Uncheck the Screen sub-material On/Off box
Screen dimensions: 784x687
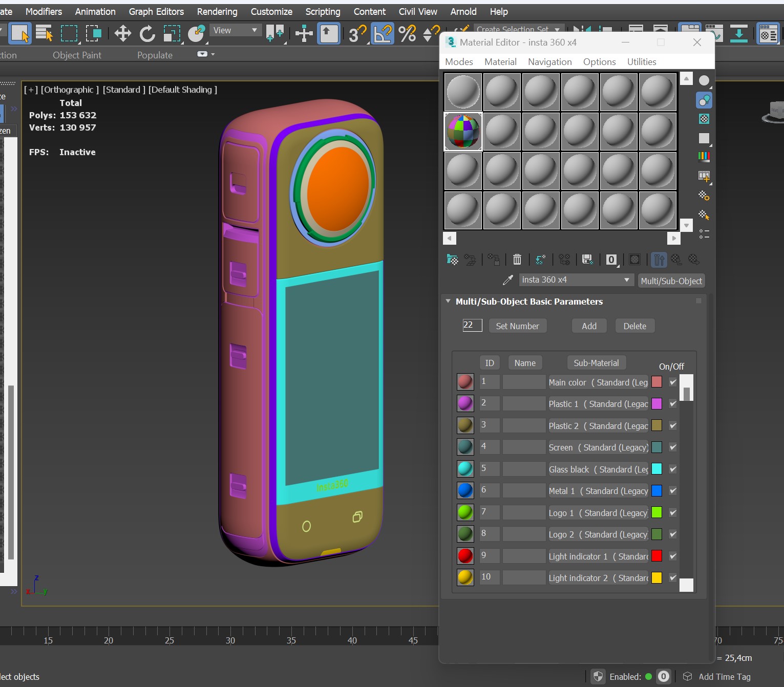[673, 447]
